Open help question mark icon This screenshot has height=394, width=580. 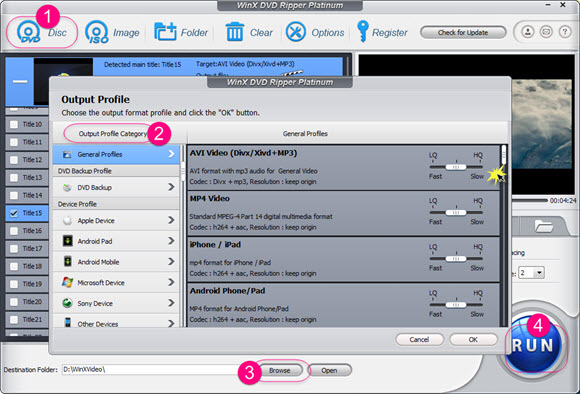(565, 32)
